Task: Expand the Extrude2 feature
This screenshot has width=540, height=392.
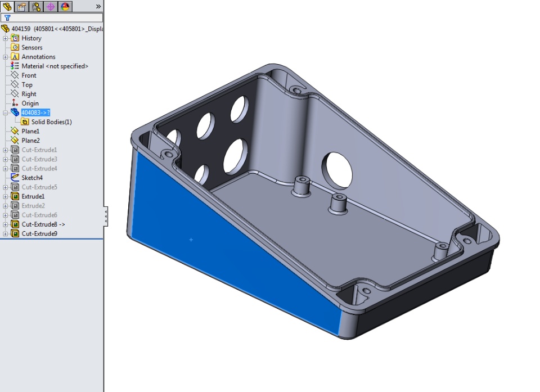Action: pos(6,206)
